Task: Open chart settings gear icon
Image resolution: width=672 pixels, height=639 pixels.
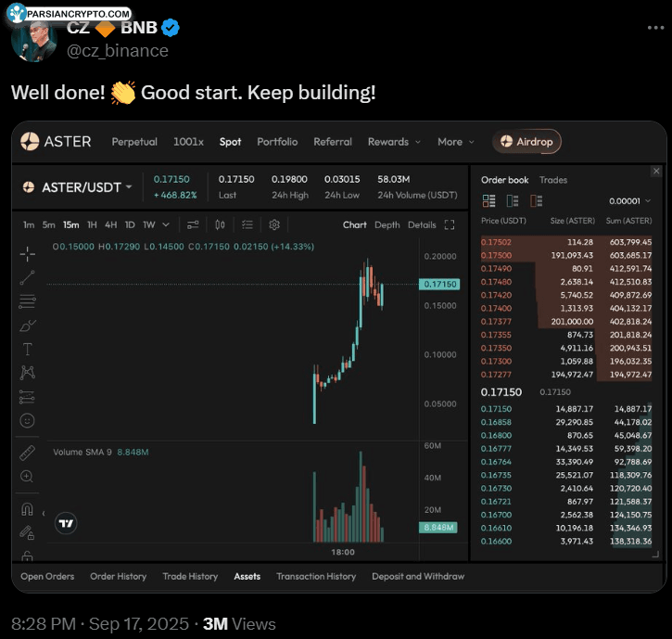Action: point(274,224)
